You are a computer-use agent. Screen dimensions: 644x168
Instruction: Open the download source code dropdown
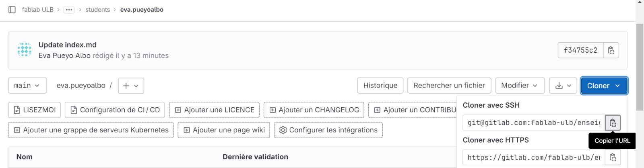[x=563, y=86]
